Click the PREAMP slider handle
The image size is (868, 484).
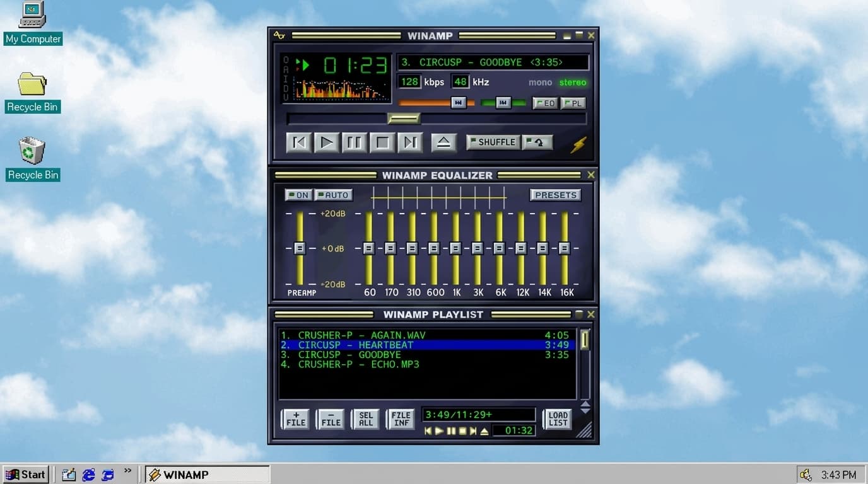point(300,248)
